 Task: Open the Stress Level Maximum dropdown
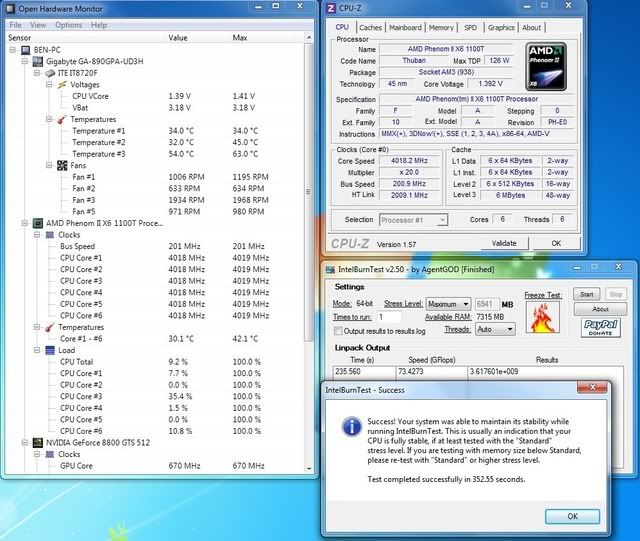tap(449, 304)
